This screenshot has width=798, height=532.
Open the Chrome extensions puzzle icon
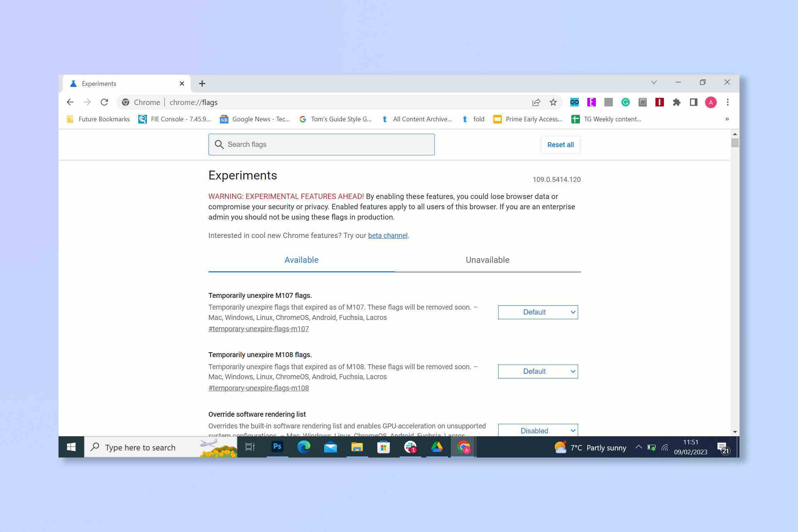[677, 102]
